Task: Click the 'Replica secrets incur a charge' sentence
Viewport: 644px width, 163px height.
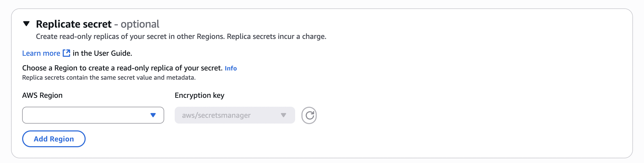Action: pos(276,37)
